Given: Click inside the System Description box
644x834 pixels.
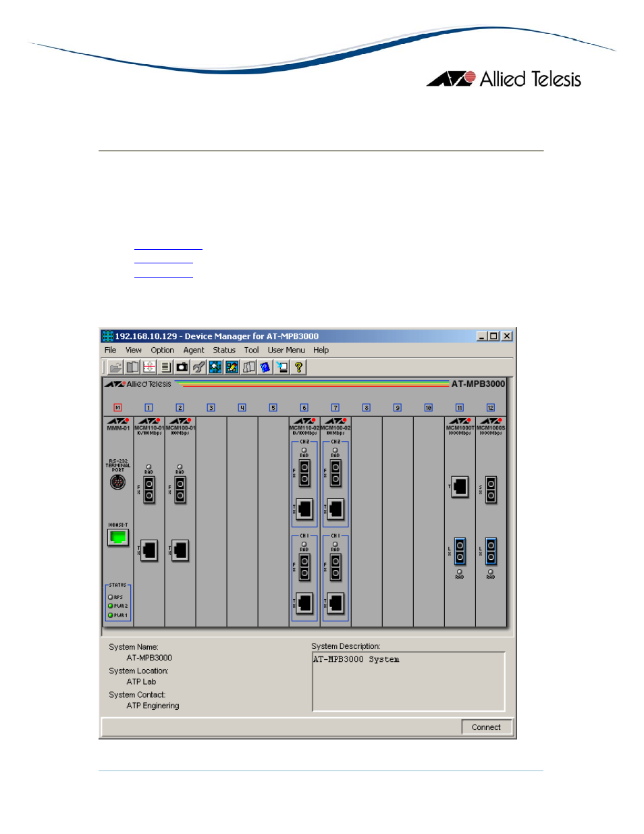Looking at the screenshot, I should coord(408,681).
